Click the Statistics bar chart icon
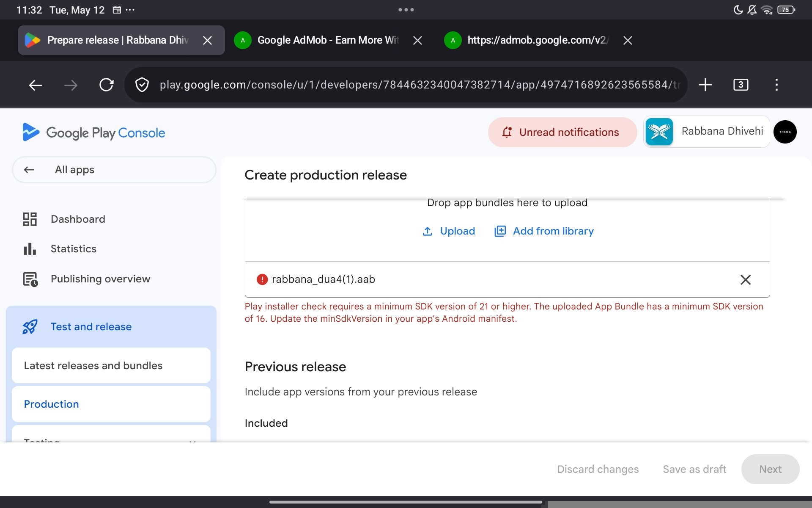 30,249
